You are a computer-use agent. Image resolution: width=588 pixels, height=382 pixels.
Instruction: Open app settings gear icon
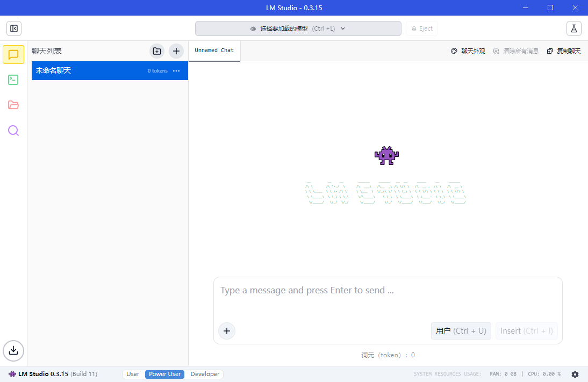(575, 374)
